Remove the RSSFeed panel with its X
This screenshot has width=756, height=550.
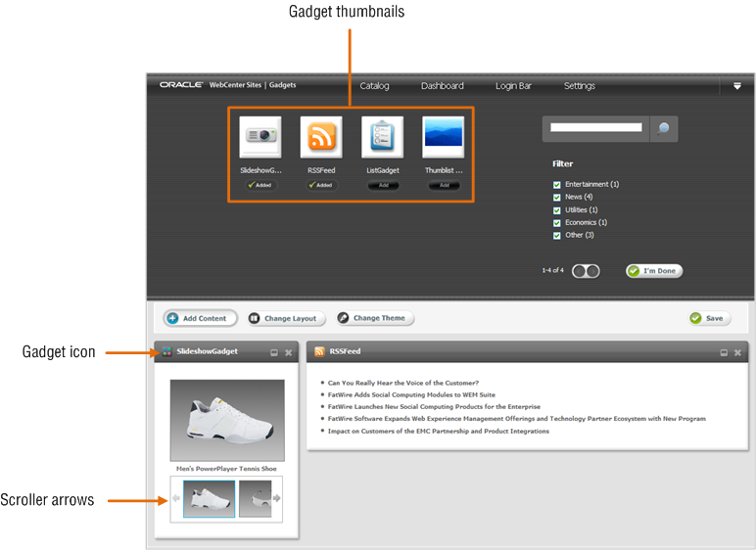tap(737, 353)
